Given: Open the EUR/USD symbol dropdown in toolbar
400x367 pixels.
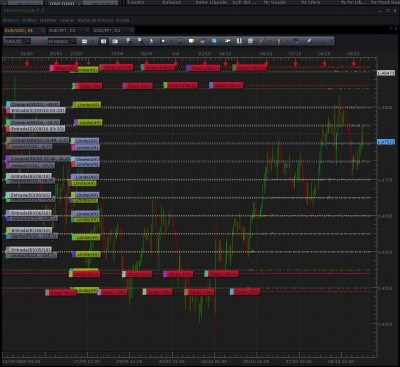Looking at the screenshot, I should click(17, 41).
